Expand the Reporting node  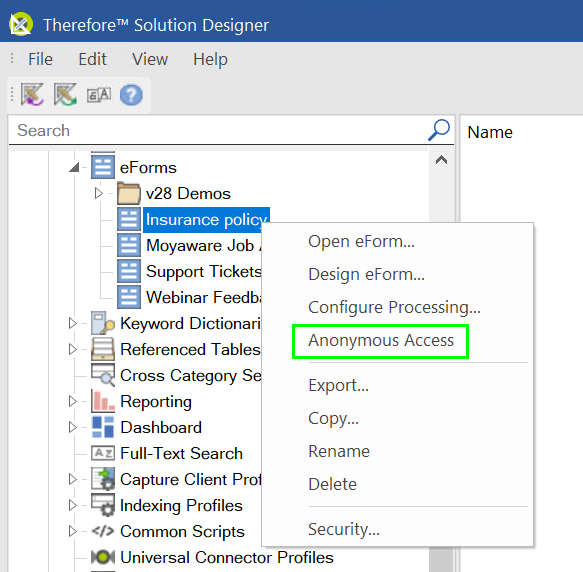pos(73,401)
